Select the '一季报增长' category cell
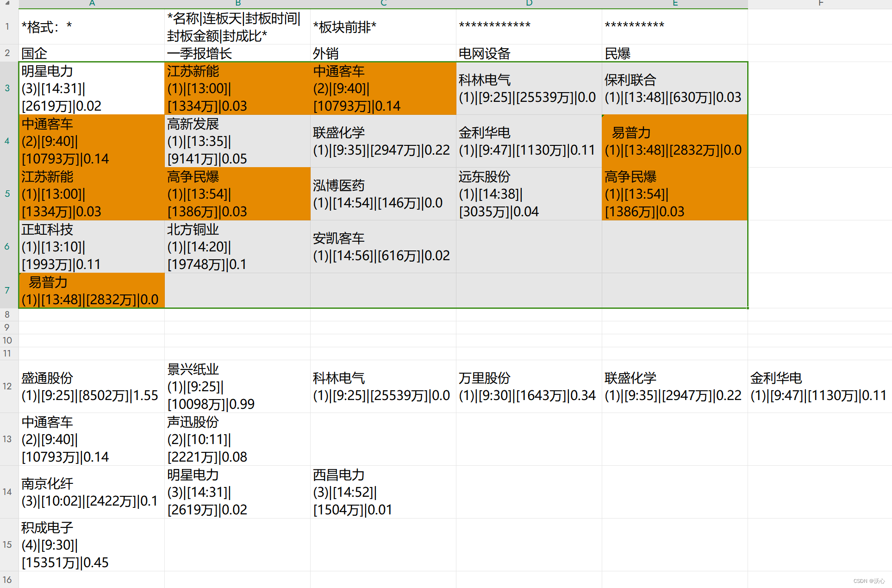This screenshot has height=588, width=892. point(237,53)
